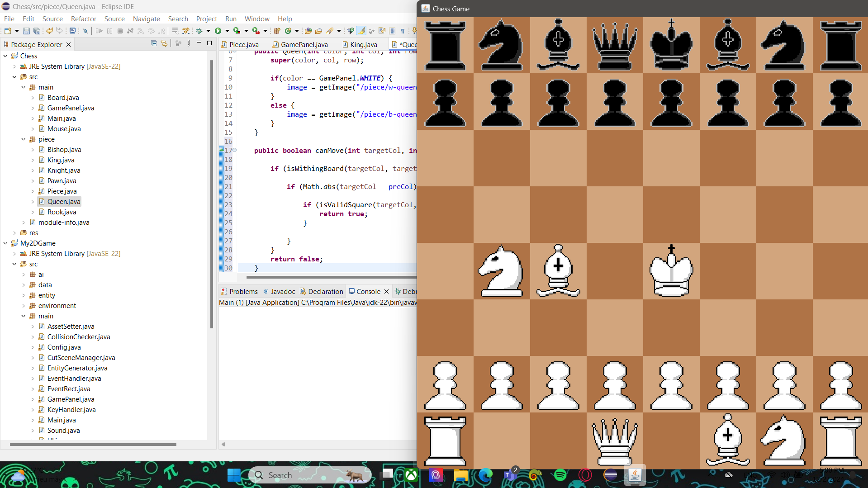Open Package Explorer view menu dots

[x=189, y=43]
